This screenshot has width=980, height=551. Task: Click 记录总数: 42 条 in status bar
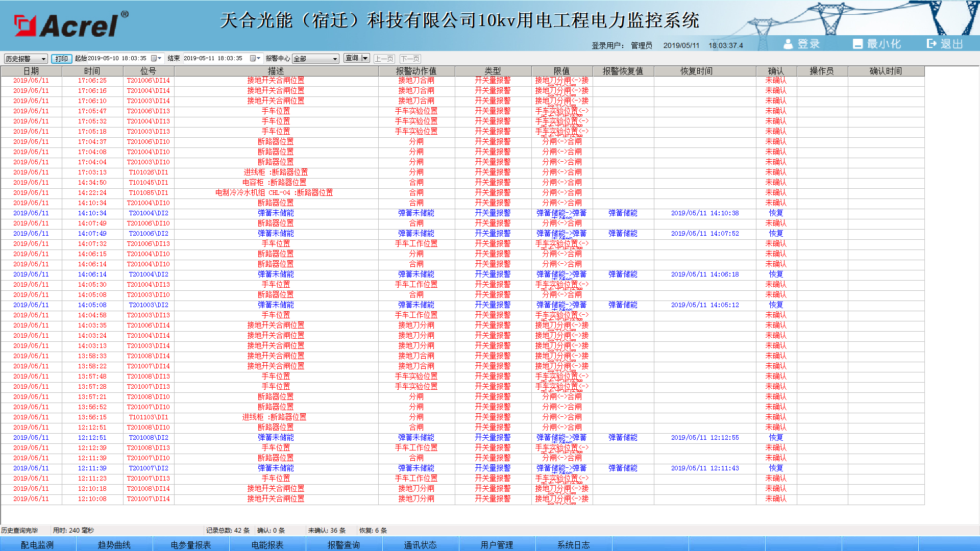[x=228, y=531]
